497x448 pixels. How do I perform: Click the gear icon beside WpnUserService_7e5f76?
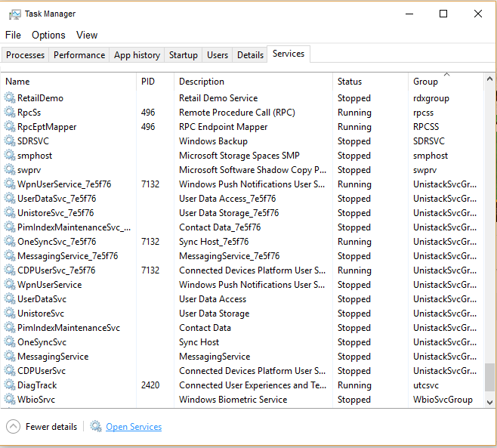10,184
